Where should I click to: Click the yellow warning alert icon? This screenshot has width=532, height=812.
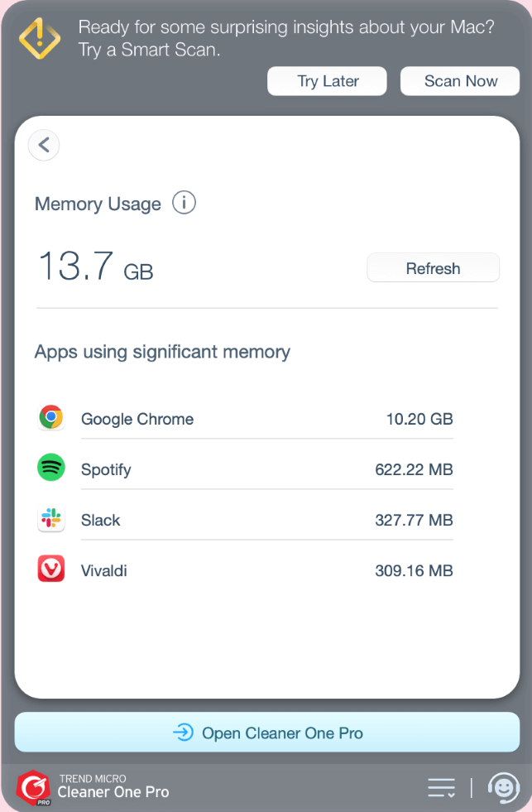click(x=40, y=38)
